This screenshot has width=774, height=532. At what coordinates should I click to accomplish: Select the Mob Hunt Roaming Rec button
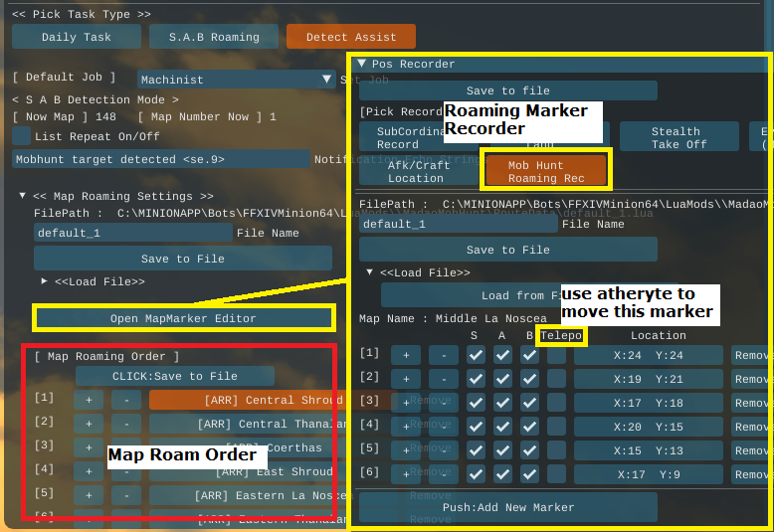tap(543, 171)
